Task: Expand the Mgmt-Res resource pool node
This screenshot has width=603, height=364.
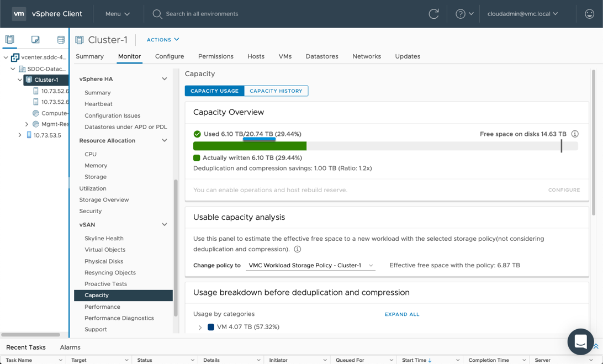Action: (x=27, y=124)
